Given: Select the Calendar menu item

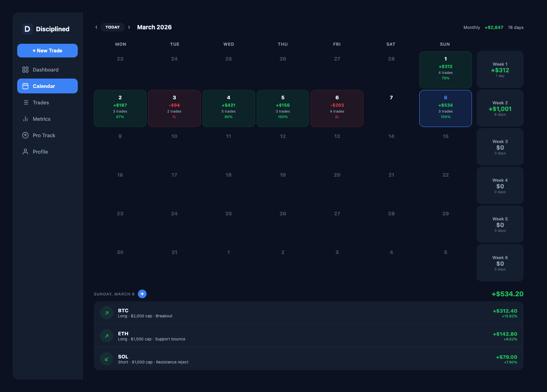Looking at the screenshot, I should (x=47, y=86).
